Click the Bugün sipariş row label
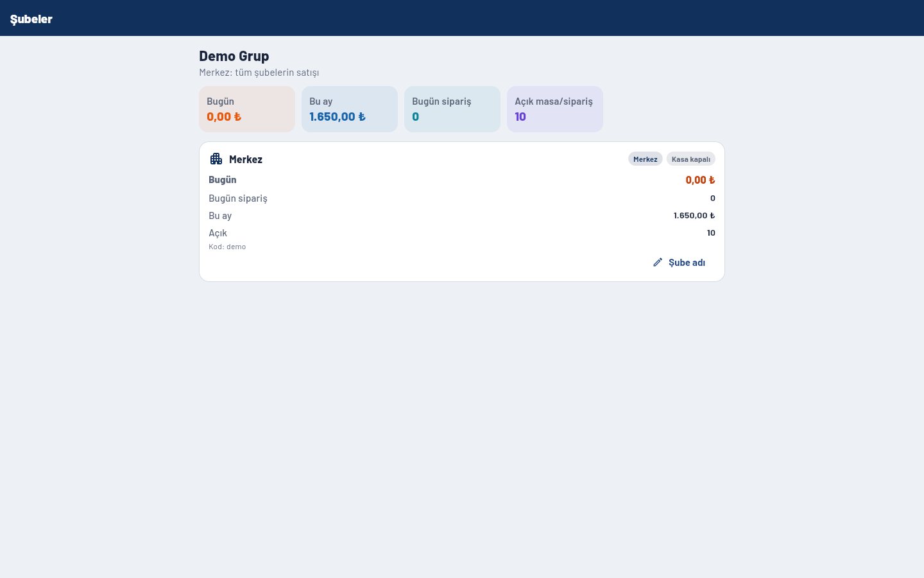Screen dimensions: 924x578 tap(238, 198)
